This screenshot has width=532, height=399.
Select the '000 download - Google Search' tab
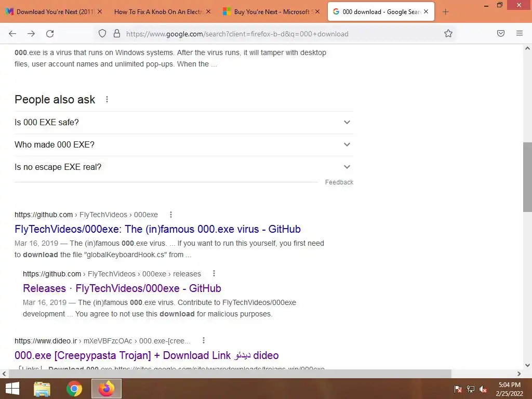381,11
